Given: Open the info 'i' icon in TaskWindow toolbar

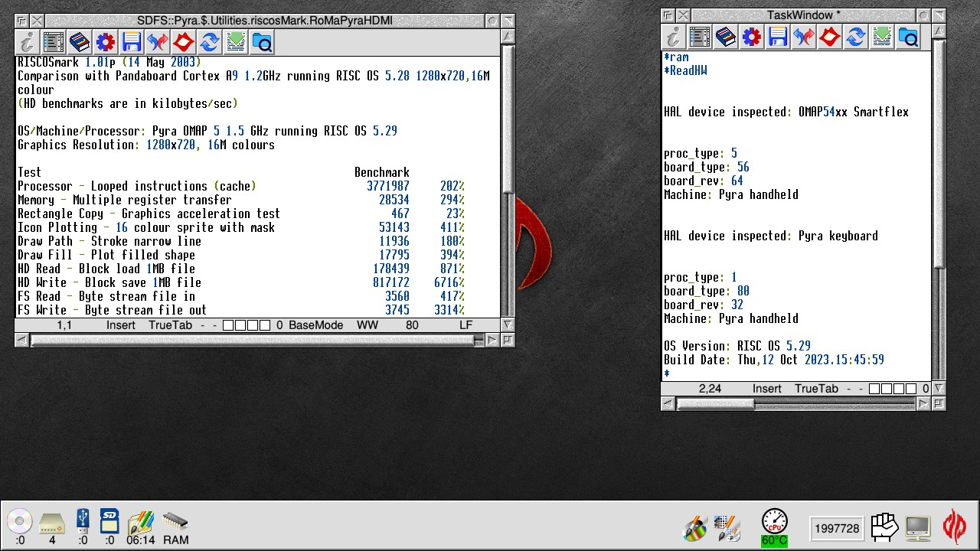Looking at the screenshot, I should pos(674,37).
